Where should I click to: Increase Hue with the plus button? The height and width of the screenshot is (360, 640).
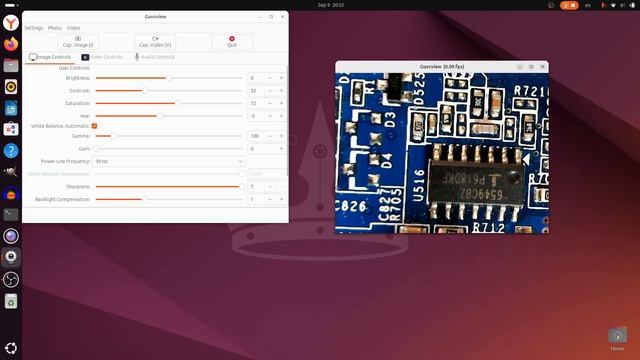[x=281, y=116]
